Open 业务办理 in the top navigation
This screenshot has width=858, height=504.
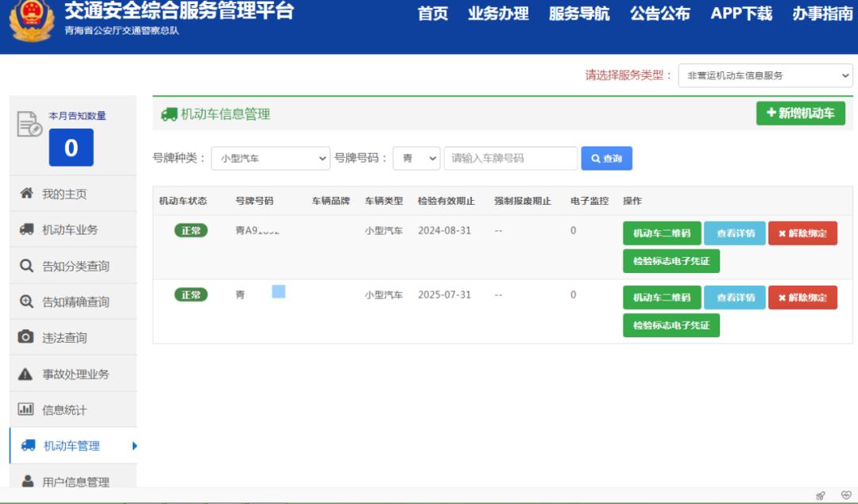tap(498, 13)
